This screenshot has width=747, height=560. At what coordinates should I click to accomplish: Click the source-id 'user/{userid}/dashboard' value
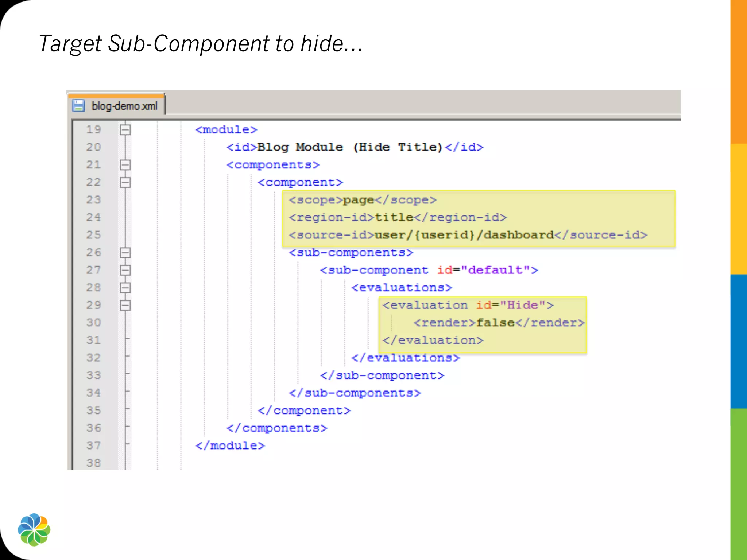click(x=464, y=235)
